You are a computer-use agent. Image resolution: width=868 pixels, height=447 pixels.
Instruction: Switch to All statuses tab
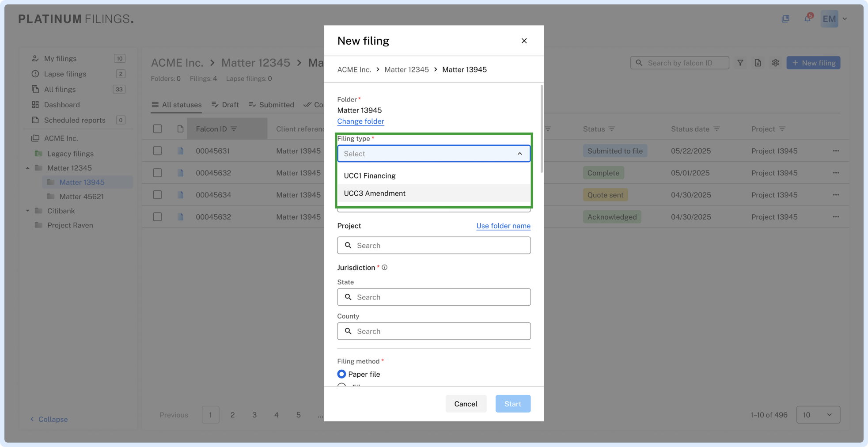(x=176, y=105)
